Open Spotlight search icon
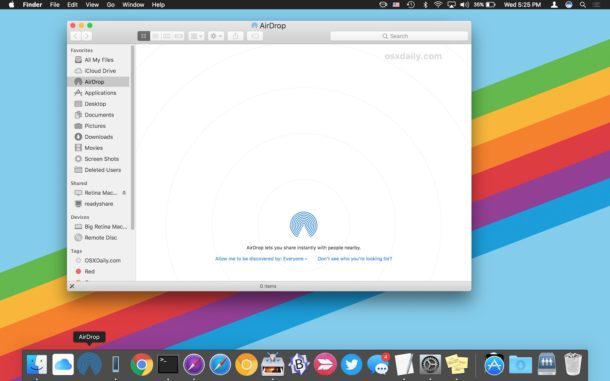 (583, 5)
